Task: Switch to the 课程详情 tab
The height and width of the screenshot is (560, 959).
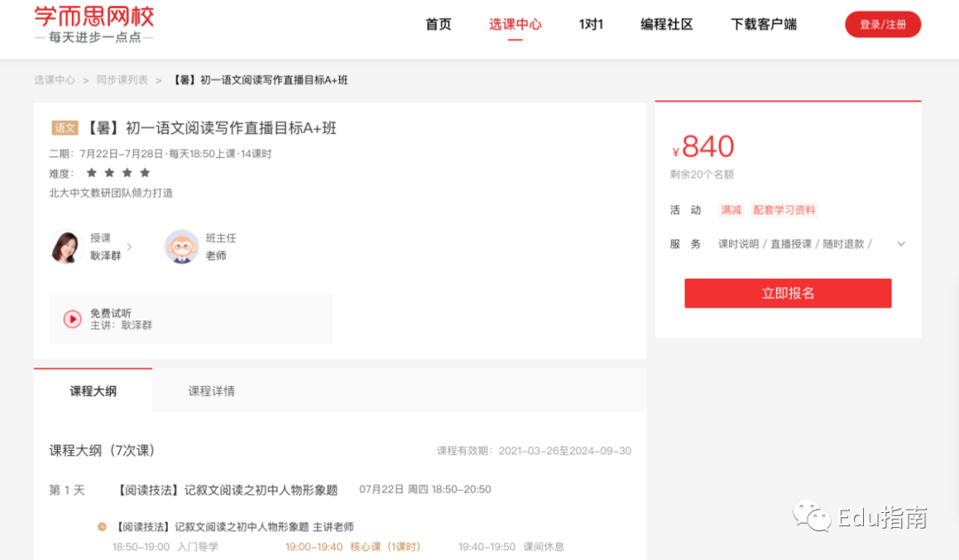Action: 211,391
